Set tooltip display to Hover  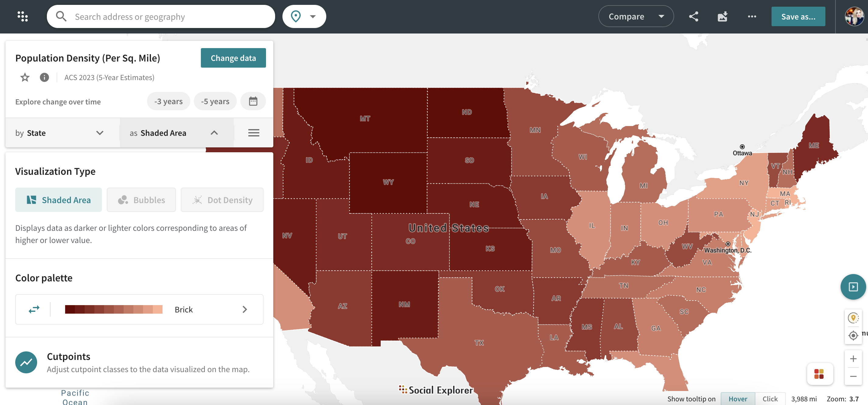(x=738, y=399)
